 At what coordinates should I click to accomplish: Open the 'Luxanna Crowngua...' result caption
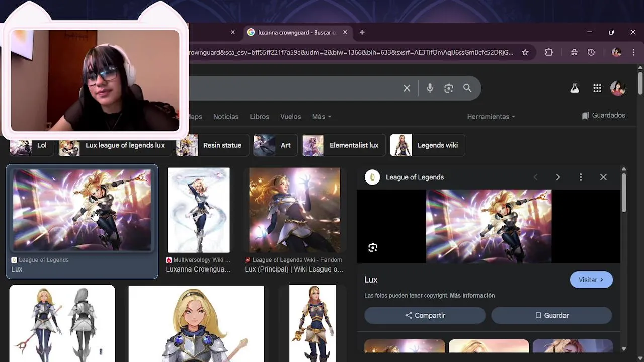tap(198, 269)
